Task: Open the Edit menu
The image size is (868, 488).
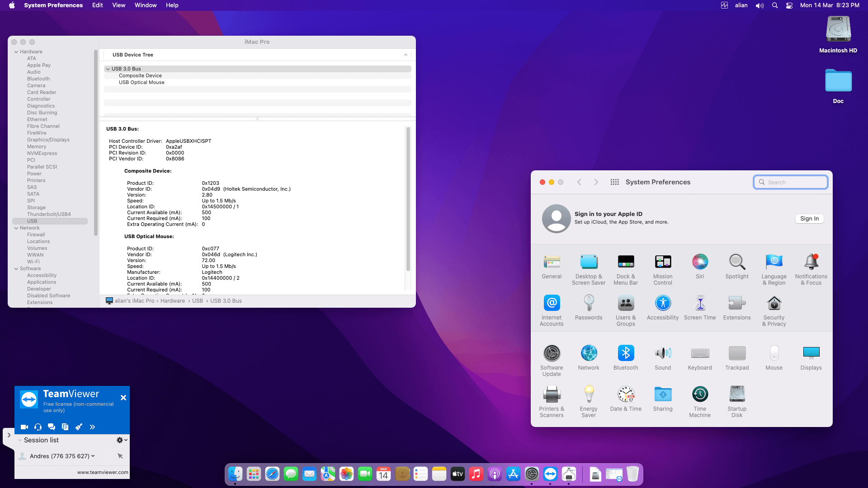Action: pos(97,5)
